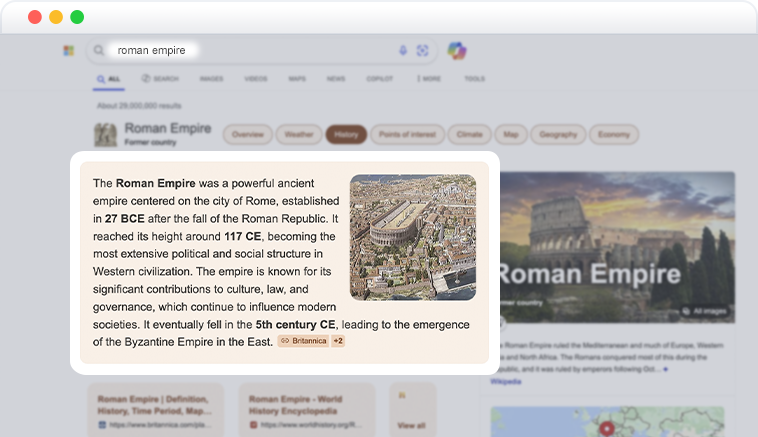Switch to the Images tab

tap(212, 78)
